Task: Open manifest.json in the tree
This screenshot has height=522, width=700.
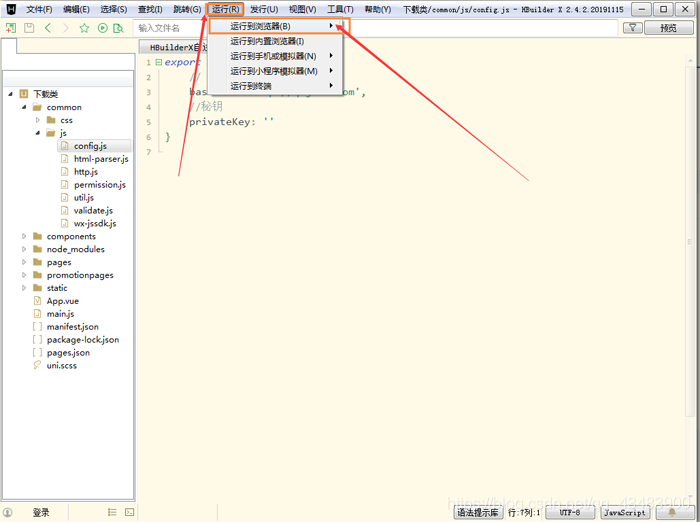Action: tap(72, 327)
